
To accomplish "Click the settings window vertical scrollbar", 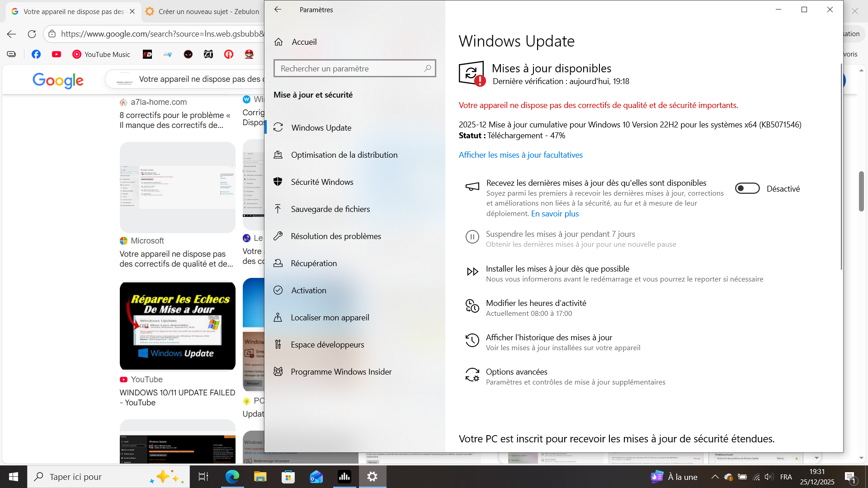I will pos(841,167).
